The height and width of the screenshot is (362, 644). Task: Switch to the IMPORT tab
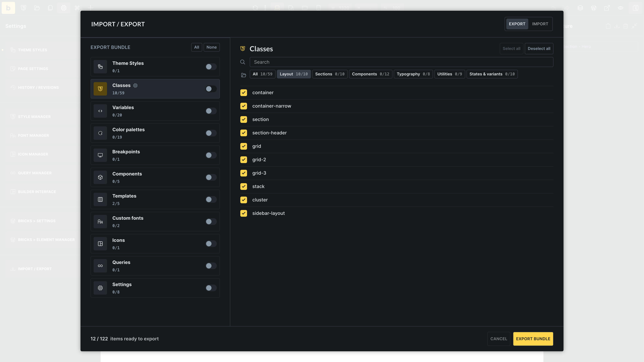[540, 24]
